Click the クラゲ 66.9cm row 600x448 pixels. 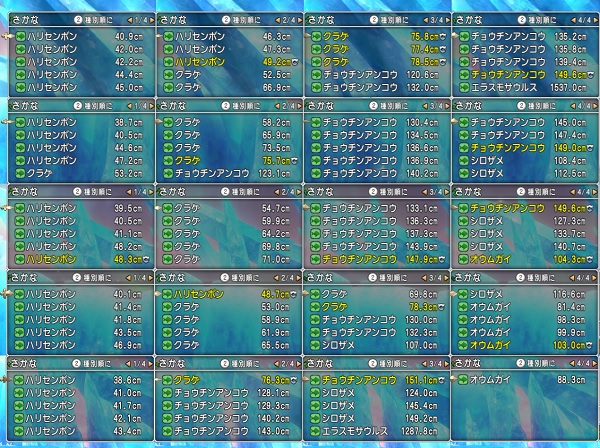pos(229,88)
